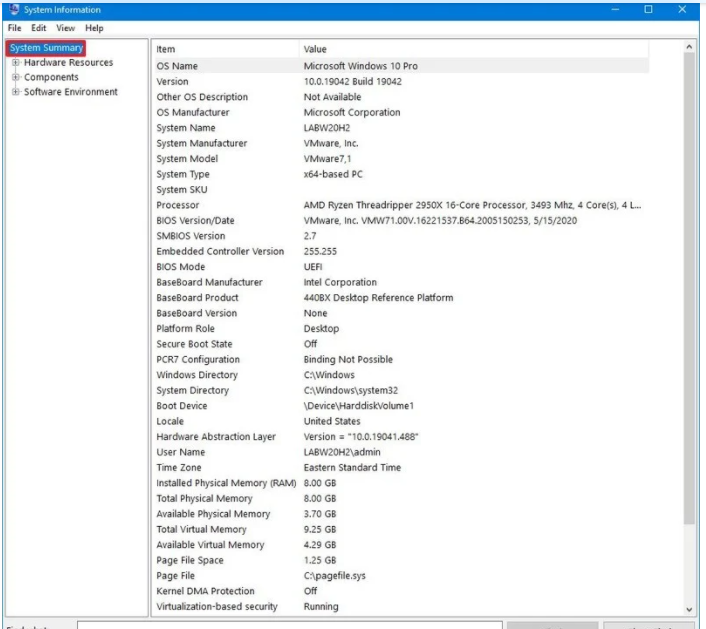Click the scroll down arrow

coord(689,610)
